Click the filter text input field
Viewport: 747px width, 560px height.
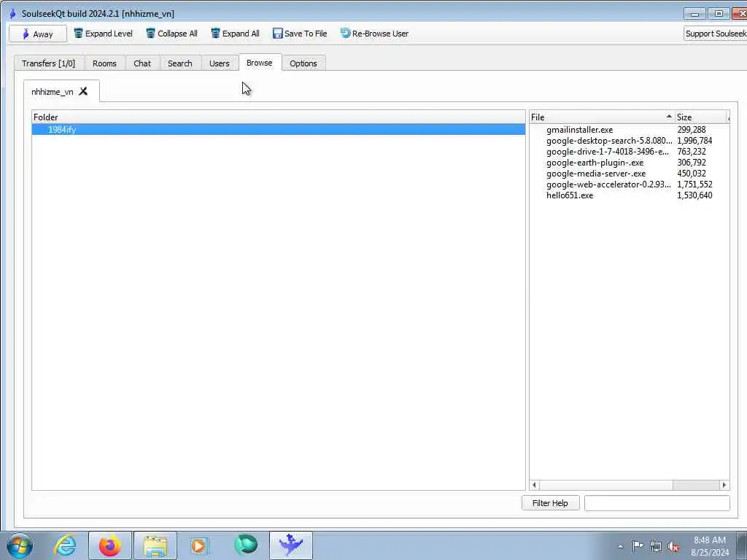(x=657, y=503)
